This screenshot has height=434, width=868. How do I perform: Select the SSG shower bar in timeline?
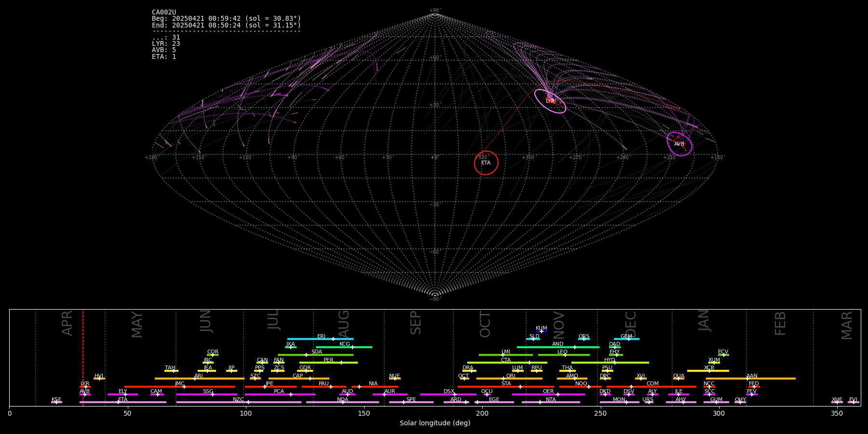[206, 394]
